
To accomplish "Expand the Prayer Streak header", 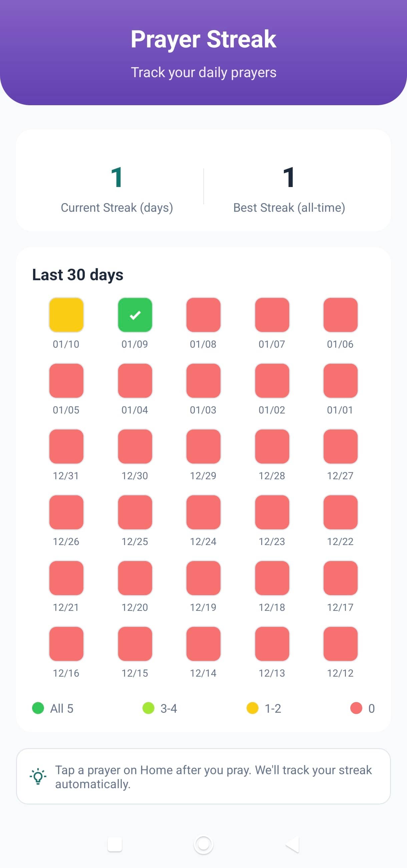I will (203, 39).
